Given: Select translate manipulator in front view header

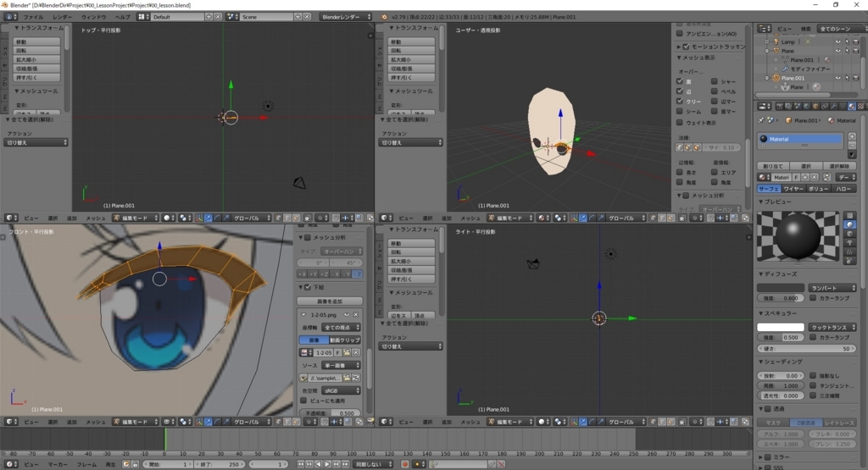Looking at the screenshot, I should 209,422.
